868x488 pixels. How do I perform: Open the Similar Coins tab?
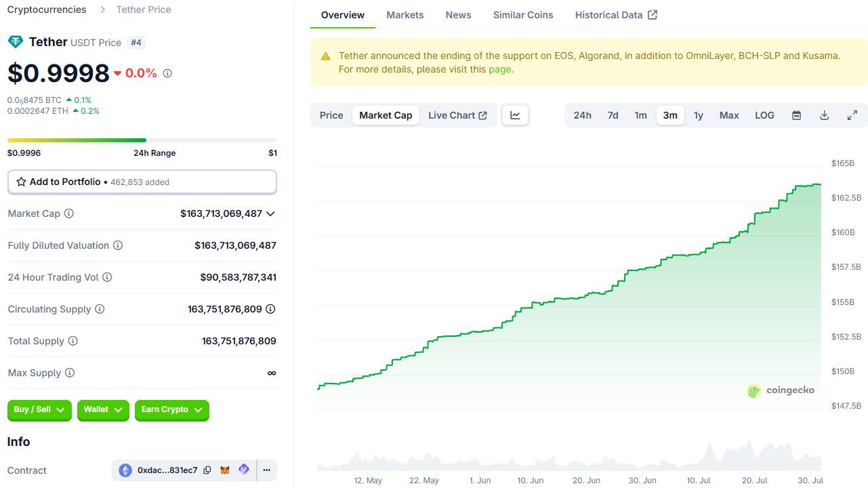pyautogui.click(x=523, y=15)
